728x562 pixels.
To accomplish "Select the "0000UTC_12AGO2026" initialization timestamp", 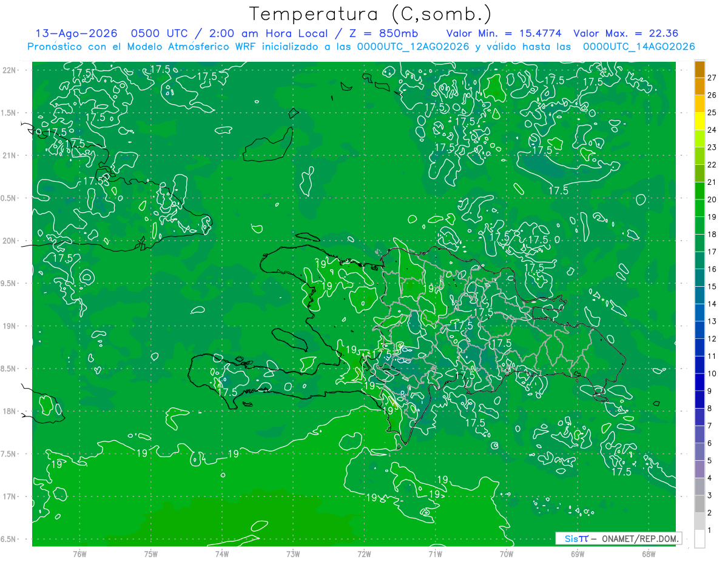I will (414, 47).
